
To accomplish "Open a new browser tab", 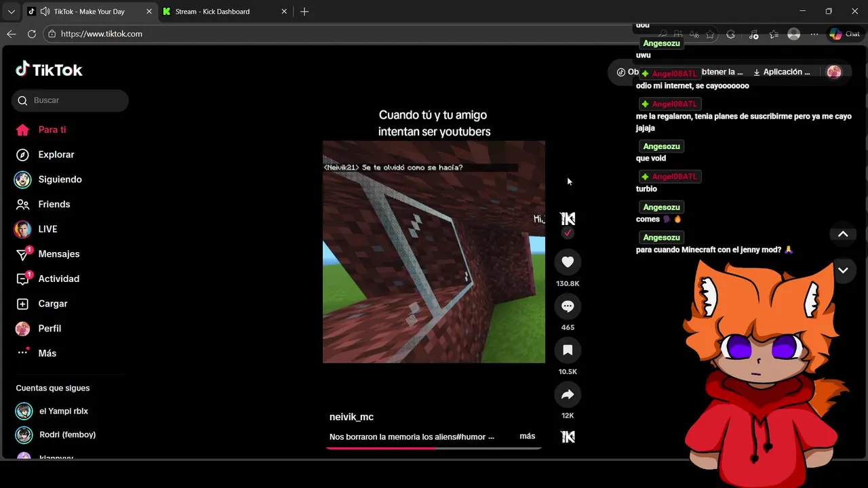I will [304, 12].
